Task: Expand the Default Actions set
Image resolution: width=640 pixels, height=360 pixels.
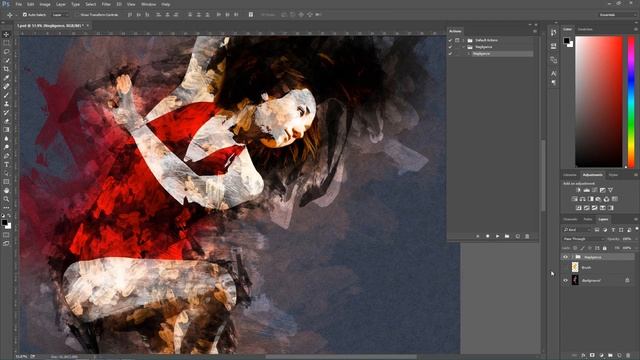Action: coord(463,40)
